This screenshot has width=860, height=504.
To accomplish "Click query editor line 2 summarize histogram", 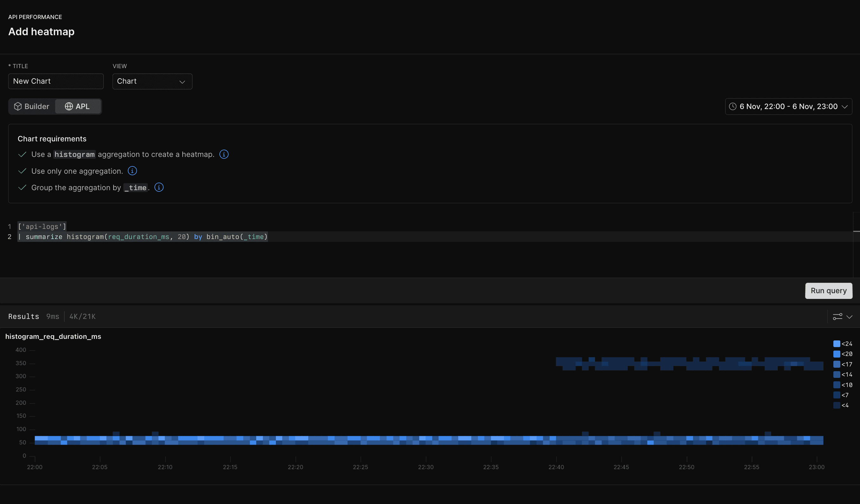I will (x=143, y=237).
